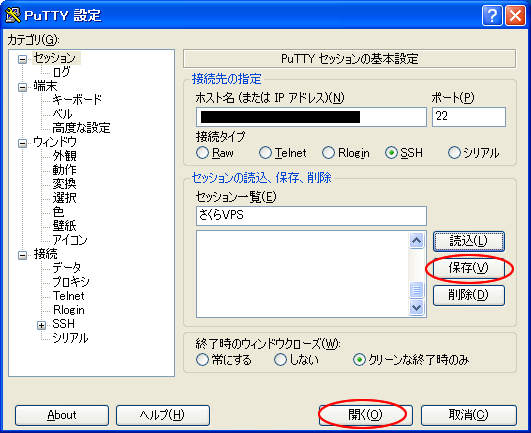This screenshot has height=433, width=531.
Task: Collapse the 端末 tree node
Action: 22,87
